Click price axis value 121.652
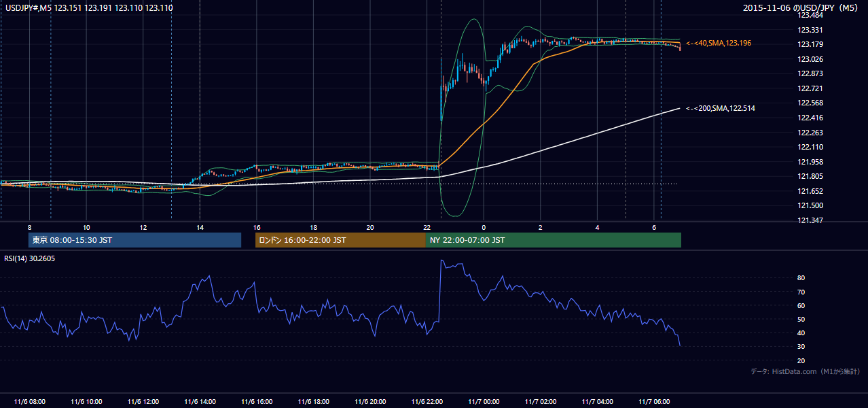The width and height of the screenshot is (868, 408). (x=810, y=191)
